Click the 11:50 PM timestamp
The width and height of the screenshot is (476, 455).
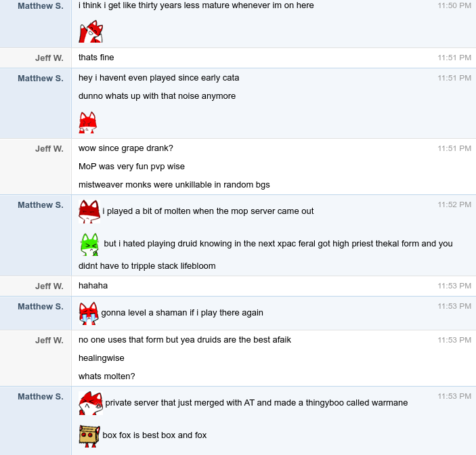point(454,5)
